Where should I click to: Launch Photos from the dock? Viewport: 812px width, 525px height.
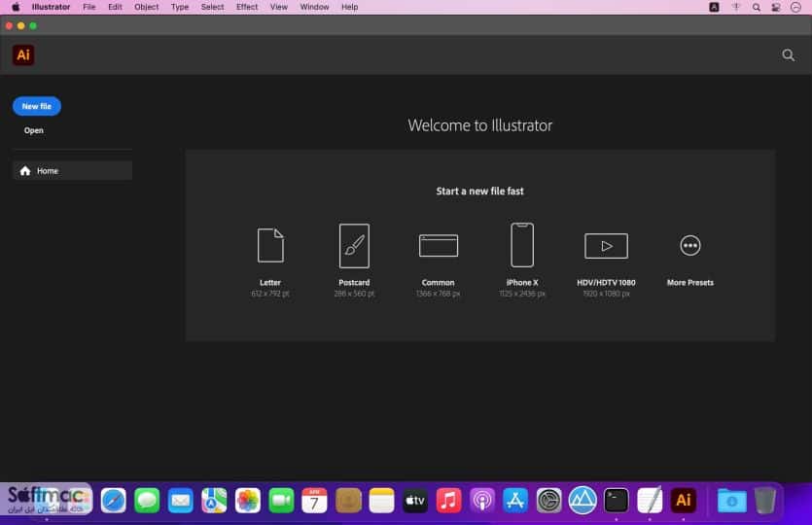point(248,501)
